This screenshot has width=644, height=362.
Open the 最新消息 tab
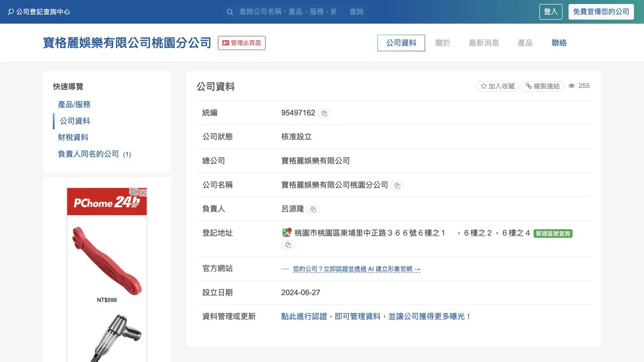(x=484, y=43)
